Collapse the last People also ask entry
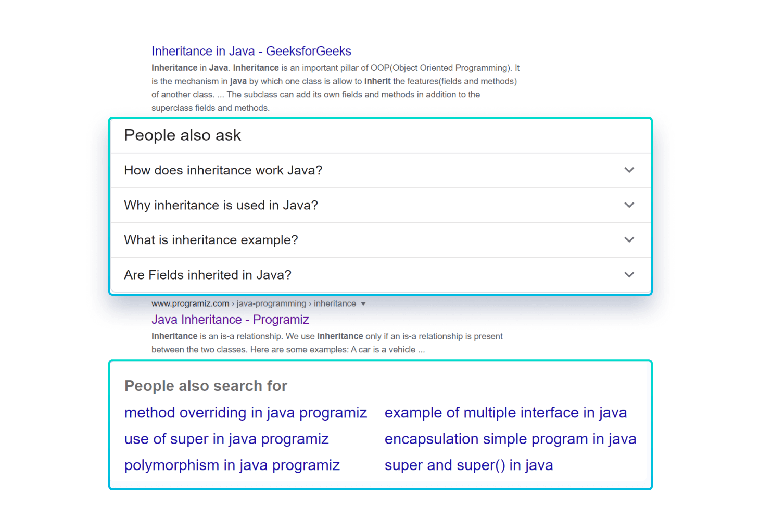Image resolution: width=760 pixels, height=532 pixels. tap(629, 275)
